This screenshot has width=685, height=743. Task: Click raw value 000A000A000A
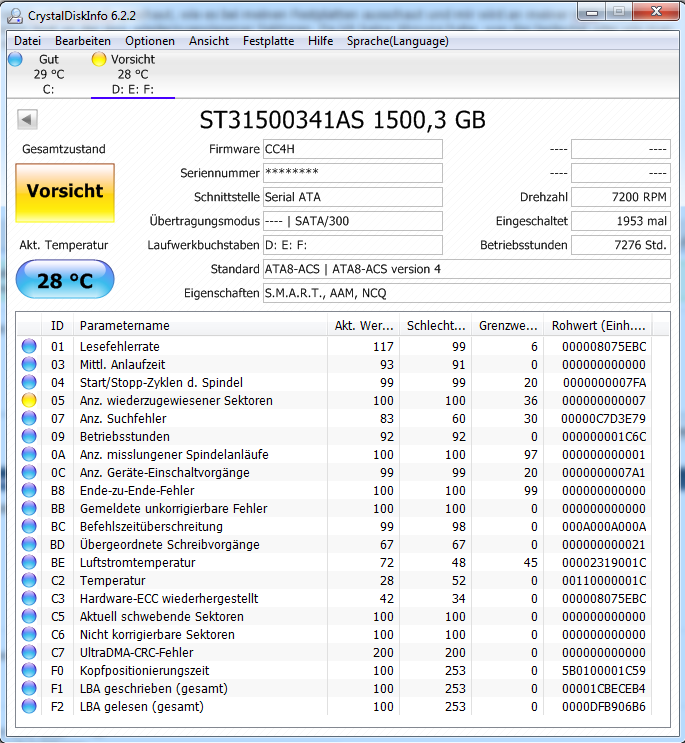604,526
